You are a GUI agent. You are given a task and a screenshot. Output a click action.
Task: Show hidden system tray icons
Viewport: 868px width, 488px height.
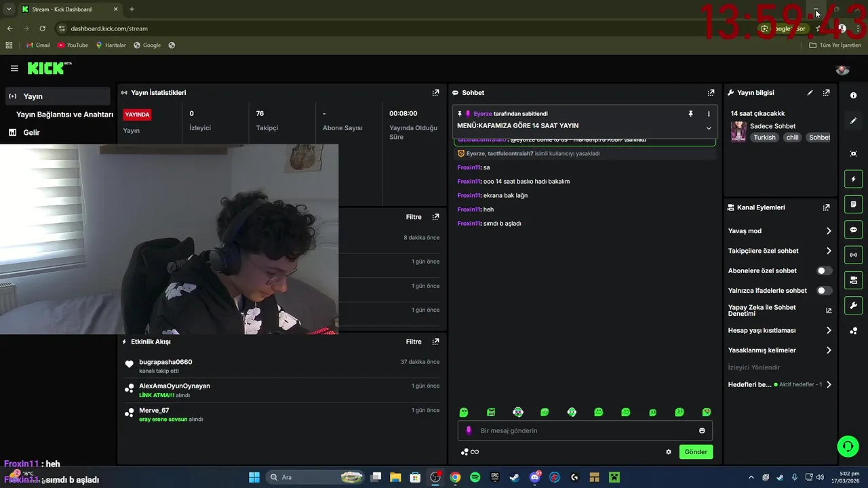pyautogui.click(x=751, y=477)
